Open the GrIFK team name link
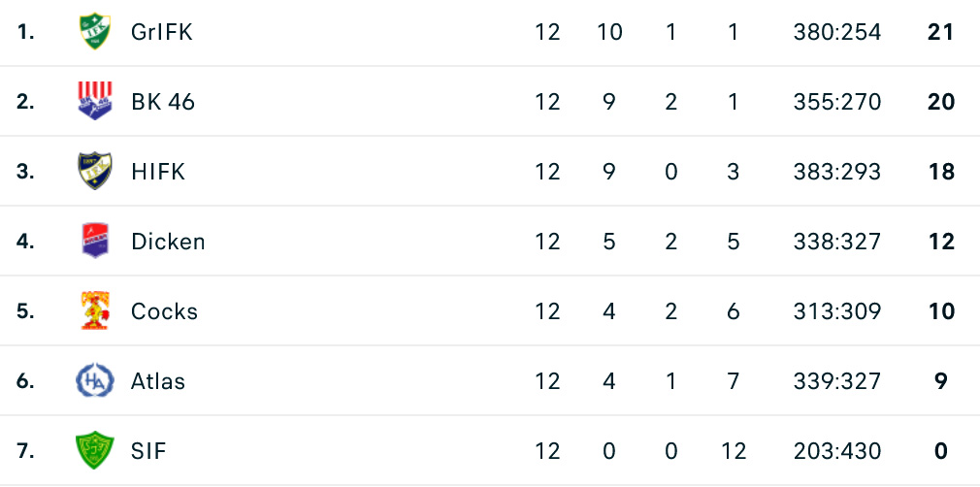980x487 pixels. (162, 32)
